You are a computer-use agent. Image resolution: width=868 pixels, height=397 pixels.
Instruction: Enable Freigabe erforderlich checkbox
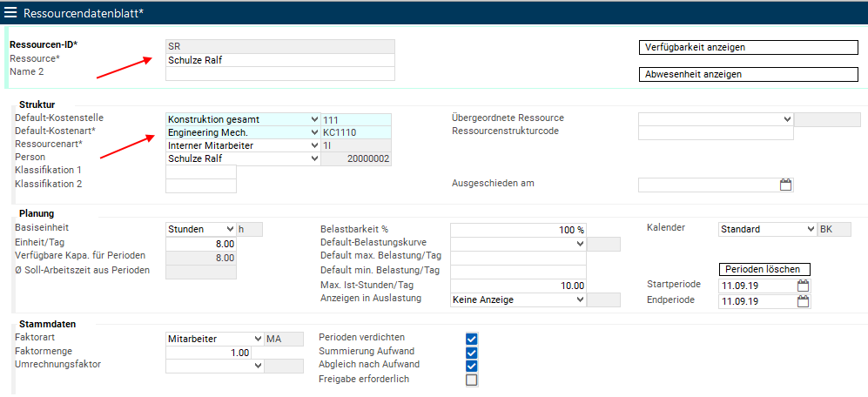point(472,380)
